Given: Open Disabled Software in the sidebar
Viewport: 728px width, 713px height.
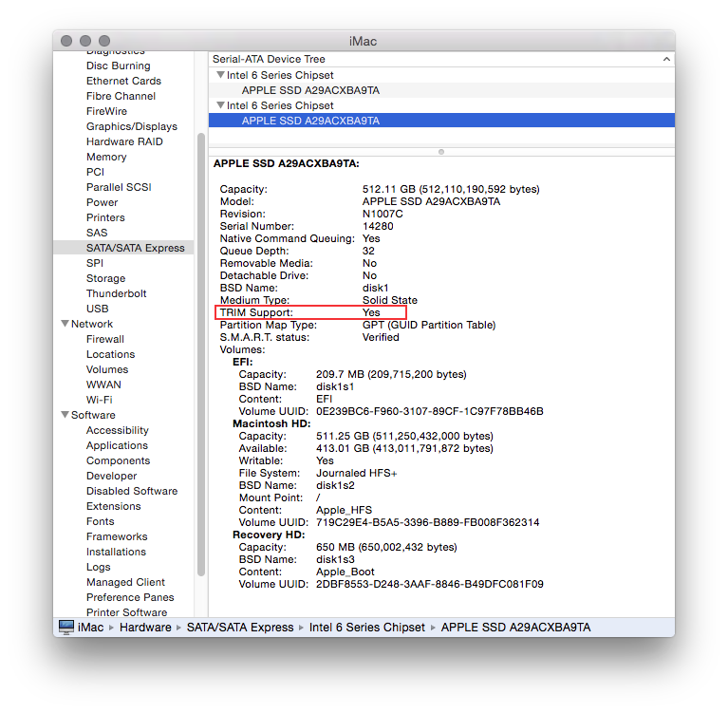Looking at the screenshot, I should [132, 491].
